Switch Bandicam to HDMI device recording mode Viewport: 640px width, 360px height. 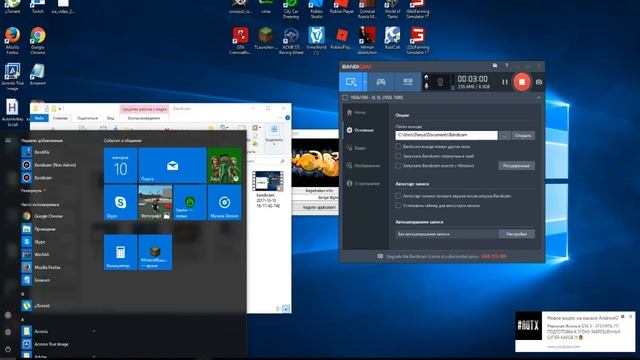407,82
